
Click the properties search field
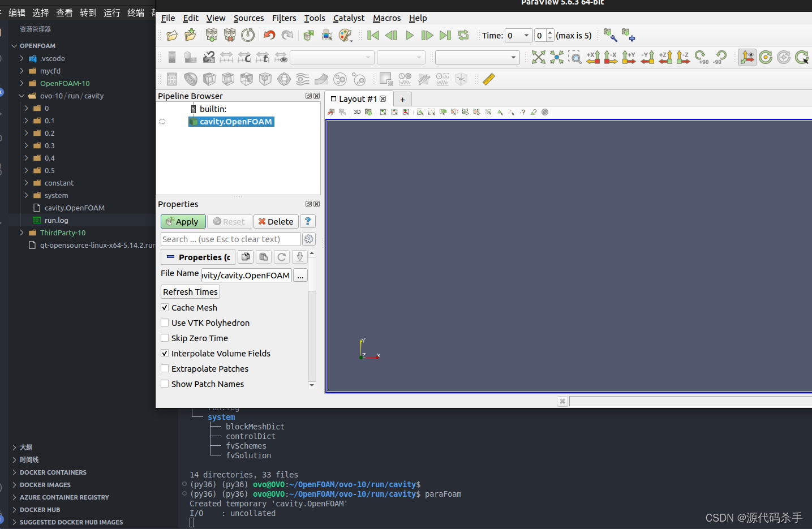230,239
